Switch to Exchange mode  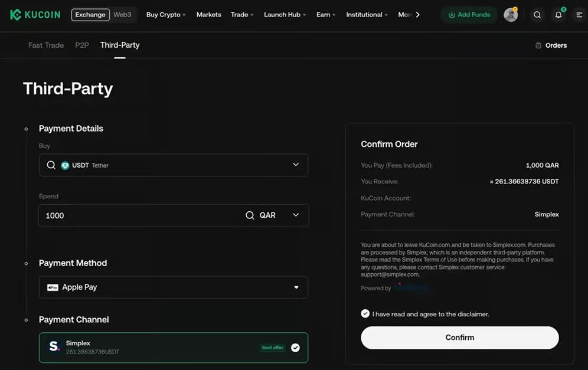pyautogui.click(x=90, y=15)
